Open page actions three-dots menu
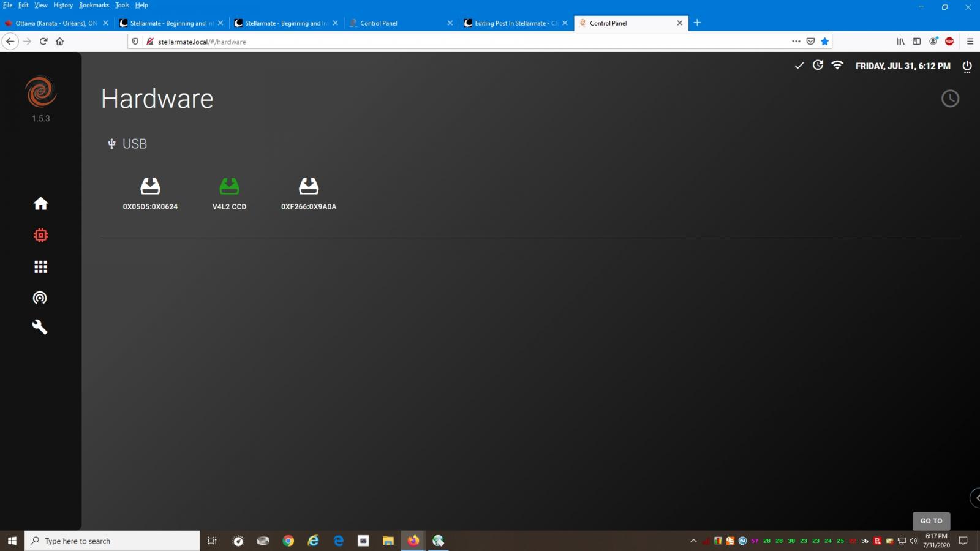This screenshot has width=980, height=551. click(x=796, y=42)
